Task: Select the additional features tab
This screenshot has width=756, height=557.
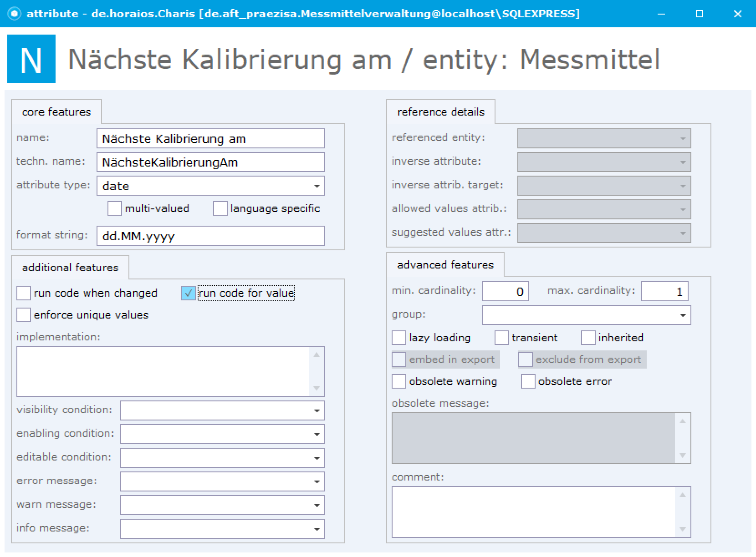Action: point(70,268)
